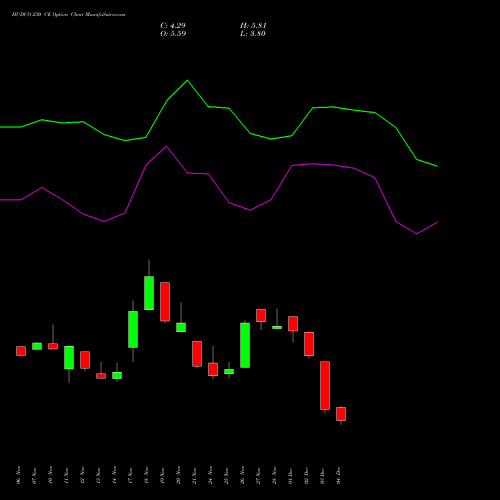The width and height of the screenshot is (500, 500).
Task: Click the open value O: 5.59
Action: pyautogui.click(x=173, y=33)
